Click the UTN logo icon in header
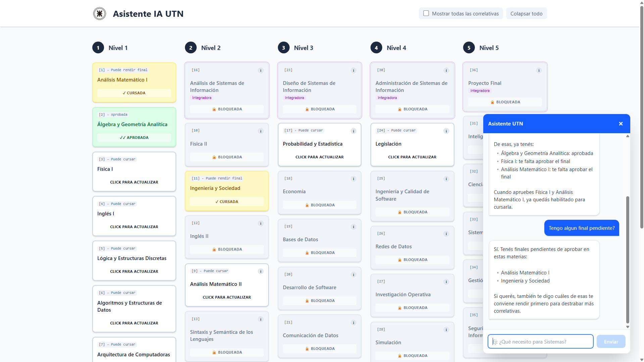This screenshot has width=644, height=362. (x=99, y=14)
